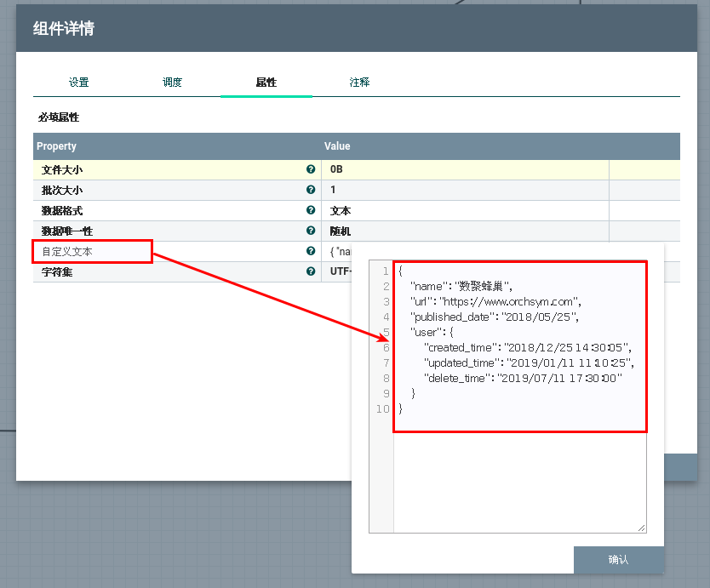Viewport: 710px width, 588px height.
Task: Switch to the 设置 tab
Action: (x=79, y=83)
